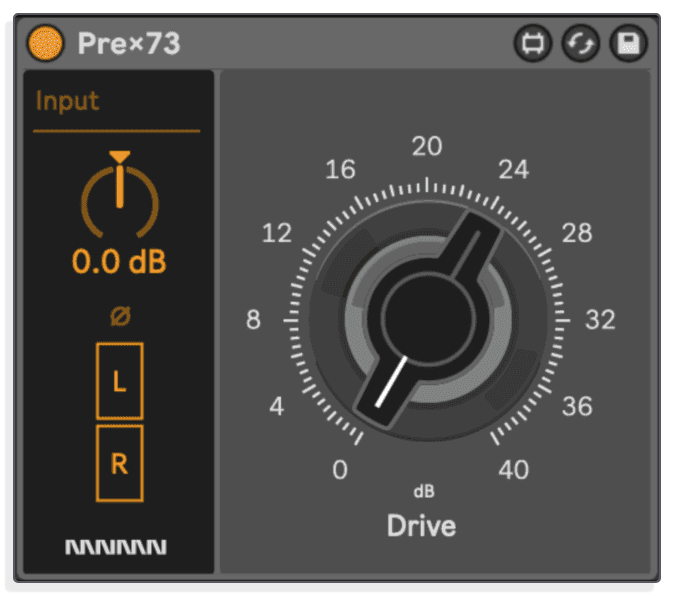
Task: Click the Input gain knob
Action: pyautogui.click(x=120, y=202)
